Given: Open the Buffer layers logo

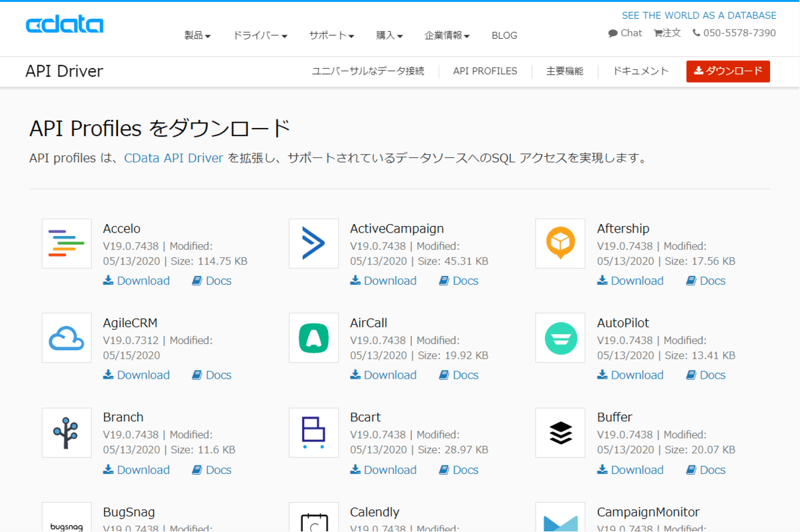Looking at the screenshot, I should [561, 433].
